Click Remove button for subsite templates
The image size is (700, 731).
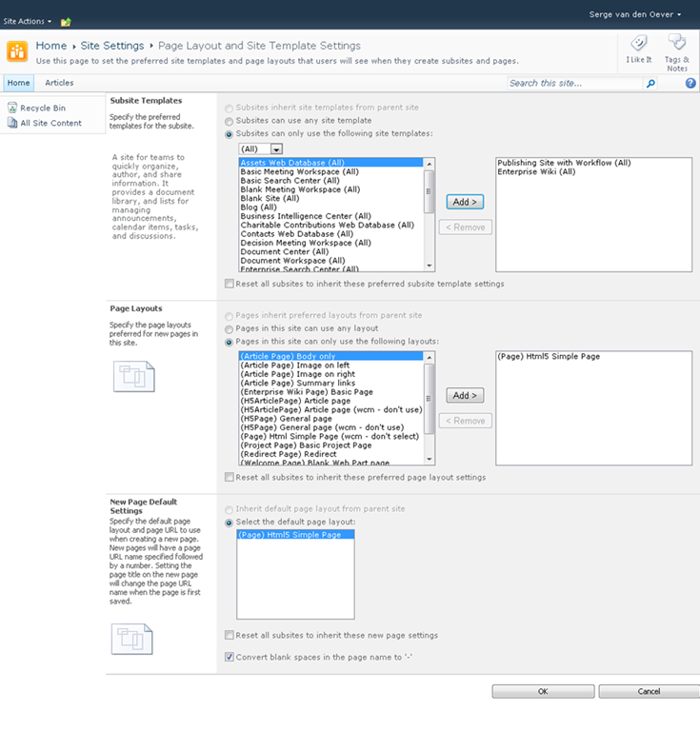466,227
